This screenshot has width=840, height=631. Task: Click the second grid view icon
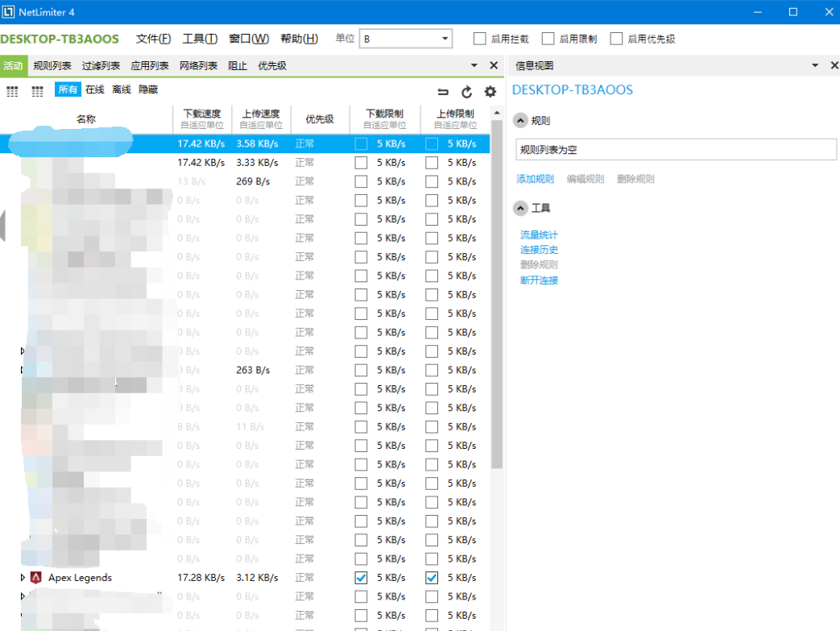pyautogui.click(x=37, y=92)
